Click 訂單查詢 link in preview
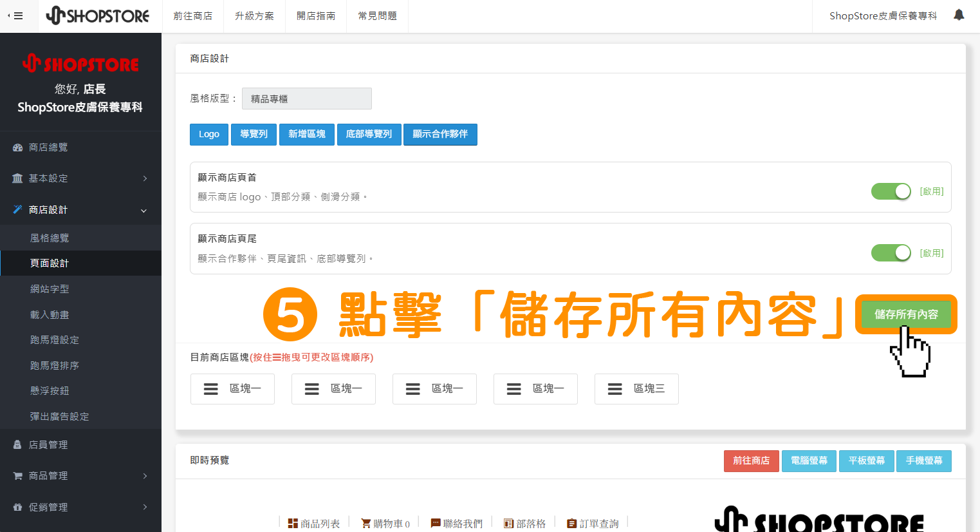This screenshot has height=532, width=980. (599, 524)
